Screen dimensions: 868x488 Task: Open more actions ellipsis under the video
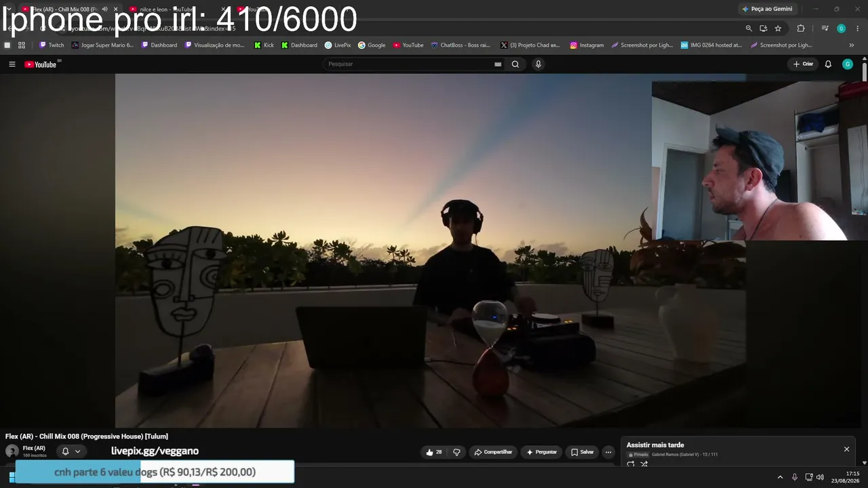608,452
